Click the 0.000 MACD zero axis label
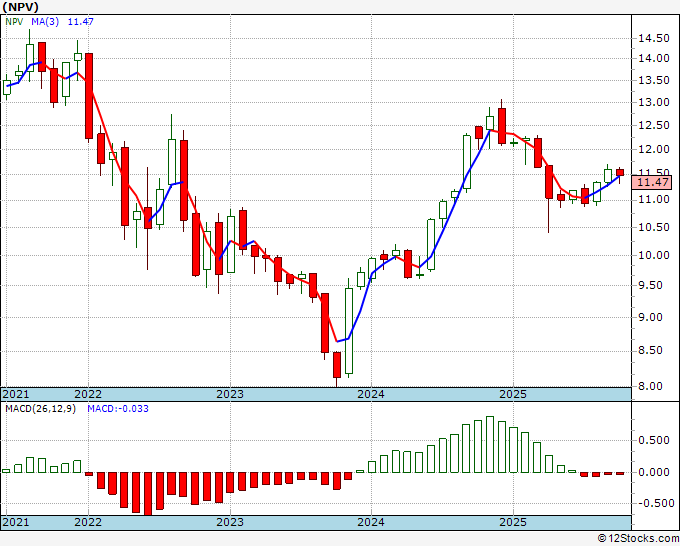The image size is (680, 546). point(653,471)
